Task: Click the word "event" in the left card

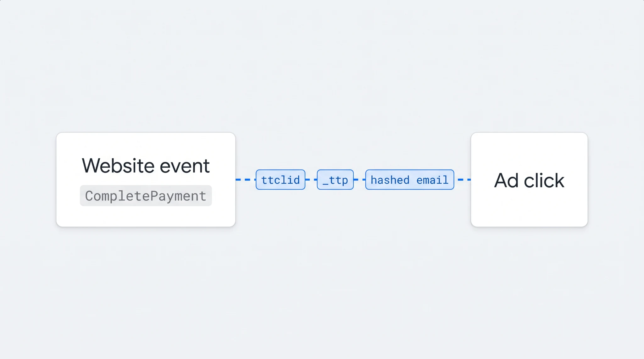Action: [185, 166]
